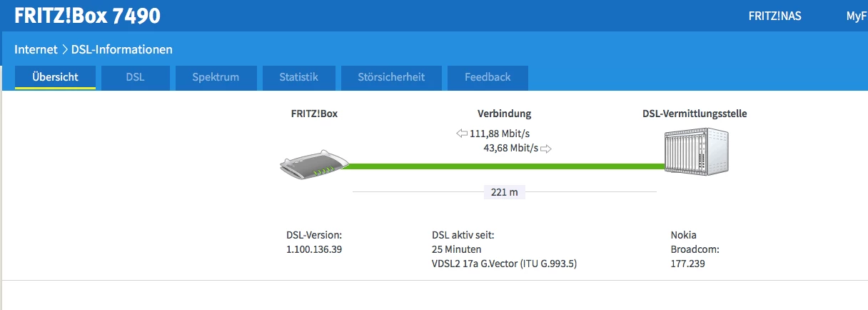Switch to the Übersicht tab
This screenshot has height=310, width=868.
click(55, 77)
